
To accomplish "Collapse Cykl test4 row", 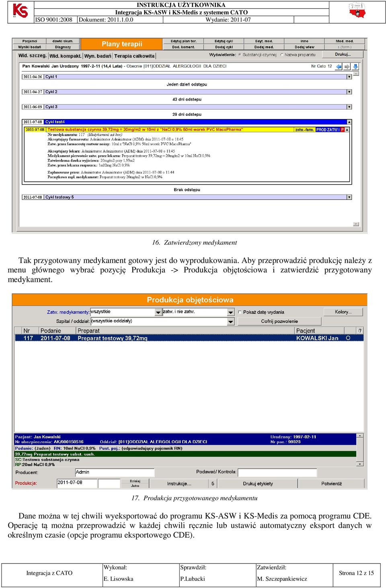I will click(349, 122).
